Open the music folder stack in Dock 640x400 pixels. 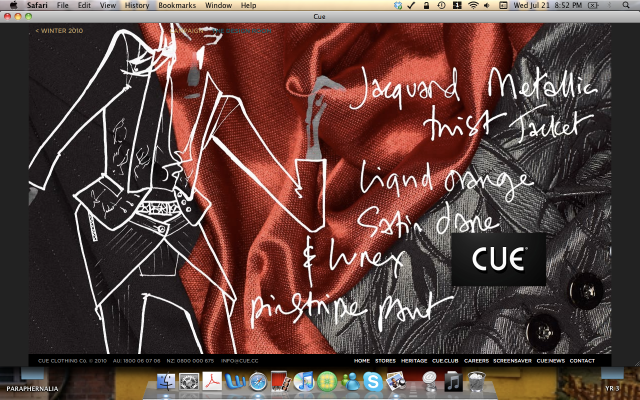(453, 382)
